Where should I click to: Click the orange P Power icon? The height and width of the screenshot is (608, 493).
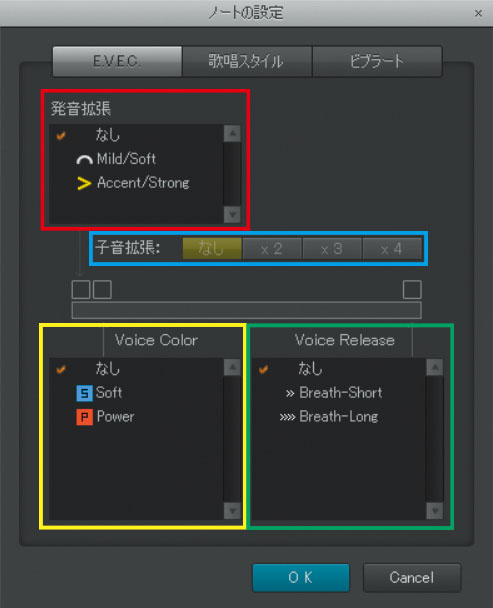click(84, 417)
